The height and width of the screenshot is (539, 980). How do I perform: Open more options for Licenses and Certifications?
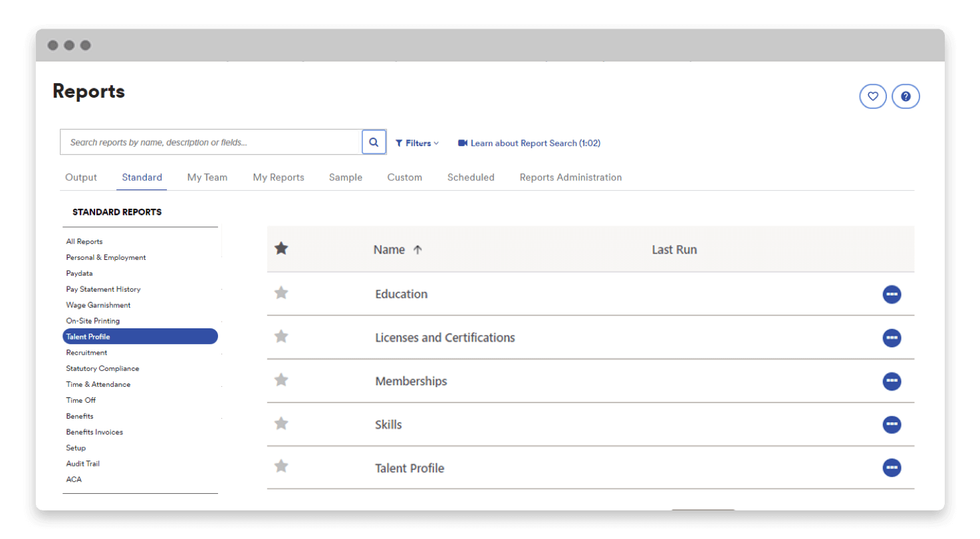tap(892, 338)
